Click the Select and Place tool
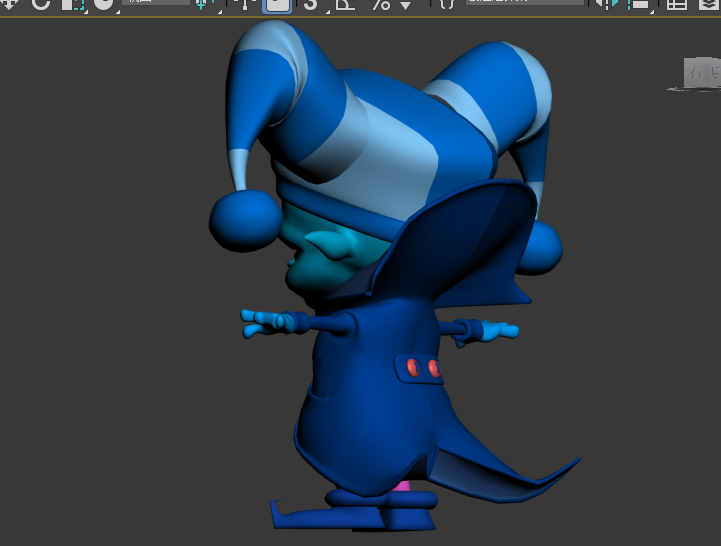The height and width of the screenshot is (546, 721). [x=104, y=4]
